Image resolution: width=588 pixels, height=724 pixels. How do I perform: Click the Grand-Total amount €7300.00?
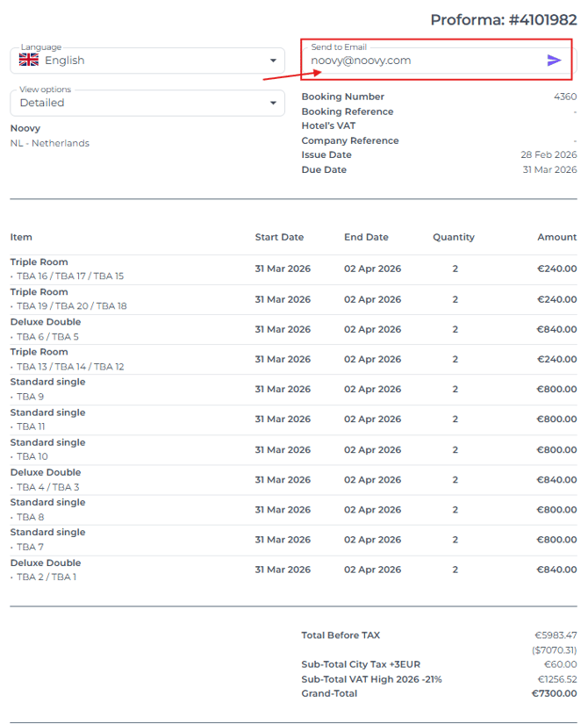[x=554, y=693]
